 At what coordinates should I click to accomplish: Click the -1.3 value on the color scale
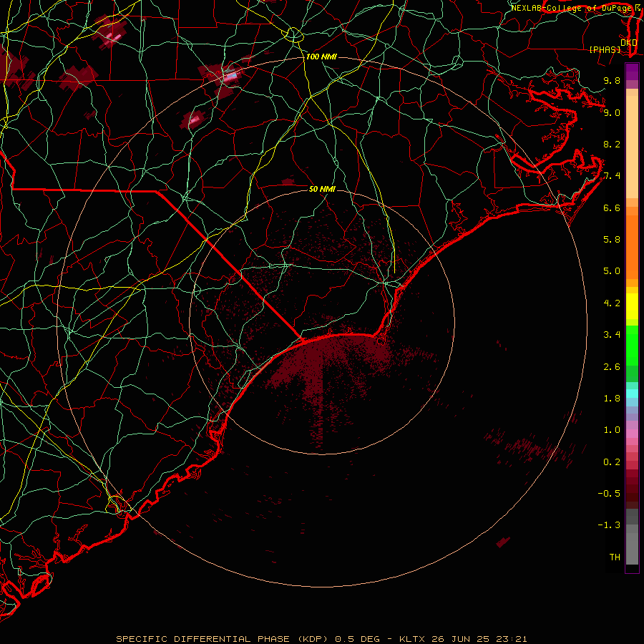click(609, 525)
